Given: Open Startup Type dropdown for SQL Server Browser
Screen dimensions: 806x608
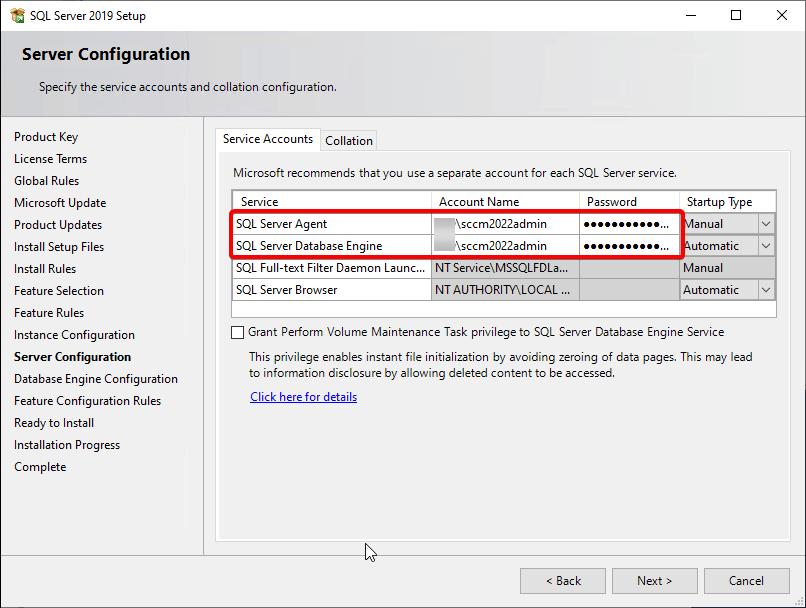Looking at the screenshot, I should pos(766,290).
